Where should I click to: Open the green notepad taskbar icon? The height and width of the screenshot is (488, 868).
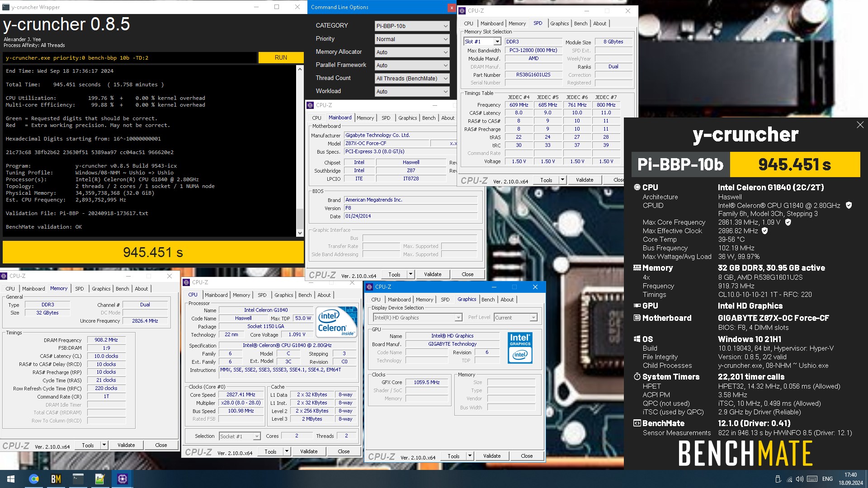[100, 479]
